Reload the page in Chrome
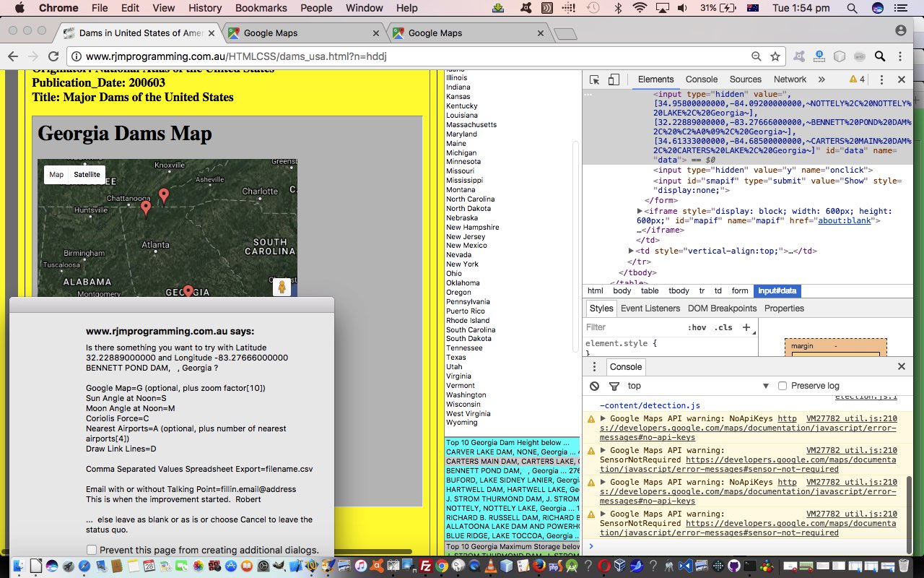924x578 pixels. [x=53, y=56]
